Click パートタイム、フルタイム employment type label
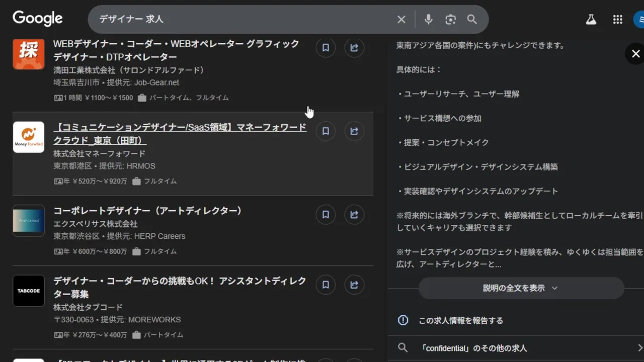644x362 pixels. [189, 98]
